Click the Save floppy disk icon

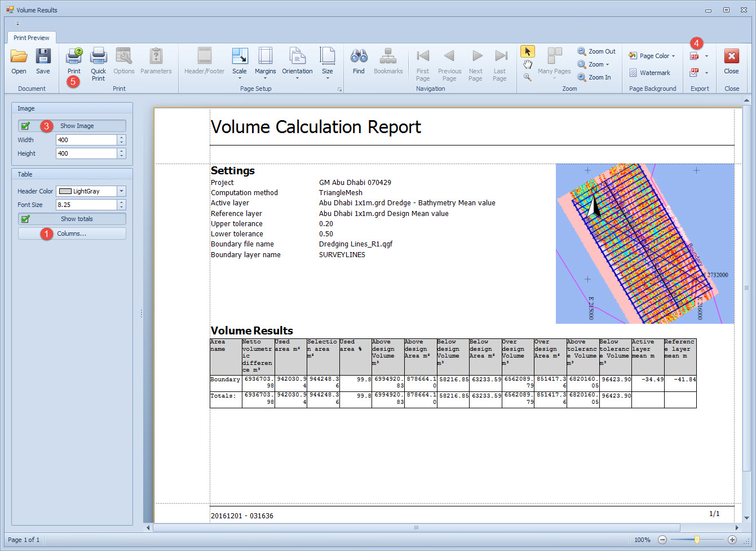point(43,56)
